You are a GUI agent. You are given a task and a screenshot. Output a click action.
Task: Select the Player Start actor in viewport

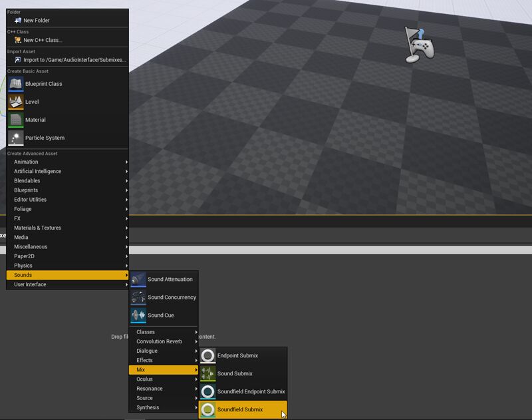(x=420, y=45)
